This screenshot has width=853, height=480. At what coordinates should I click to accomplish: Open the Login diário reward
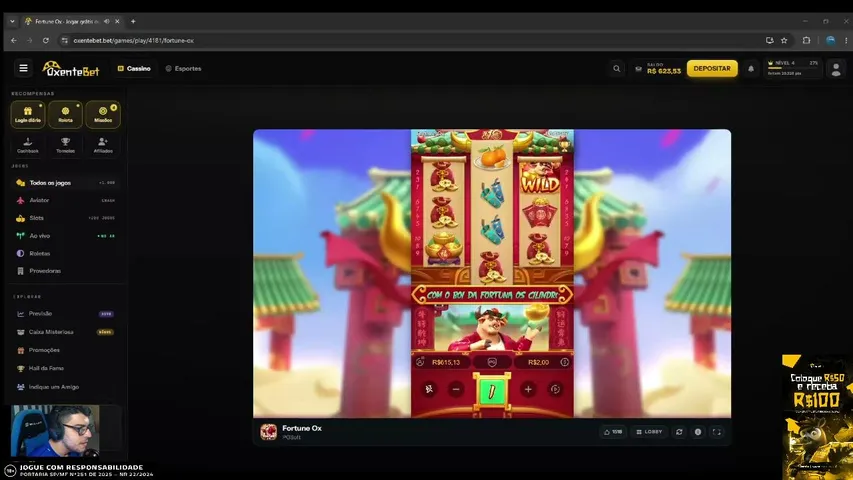28,114
